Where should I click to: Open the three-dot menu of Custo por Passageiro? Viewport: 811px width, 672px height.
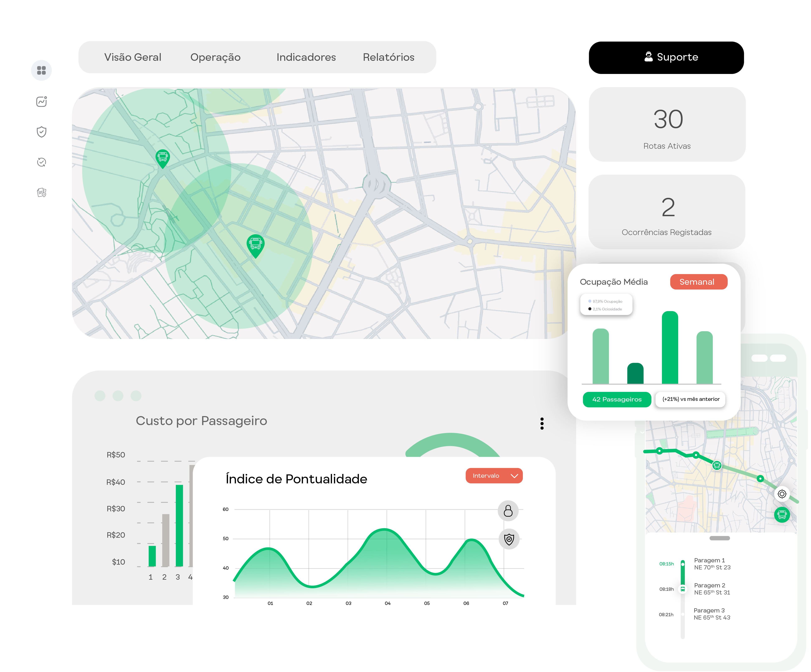(x=542, y=424)
